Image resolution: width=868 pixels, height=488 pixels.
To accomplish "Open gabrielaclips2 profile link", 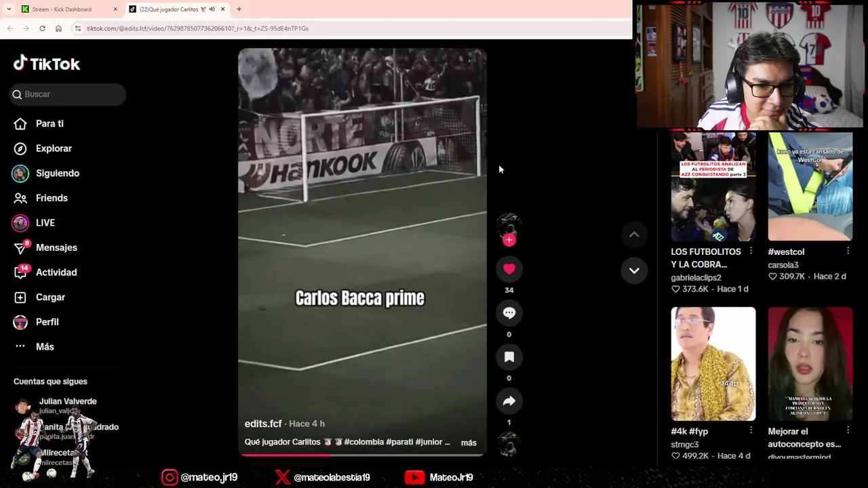I will tap(696, 278).
